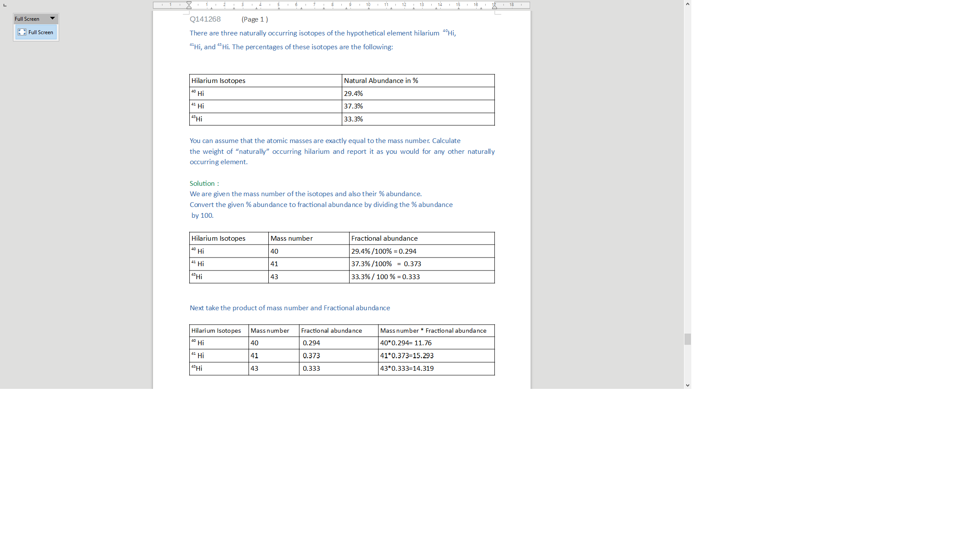Click the "Hilarium Isotopes" header in first table
Viewport: 980px width, 560px height.
[218, 81]
